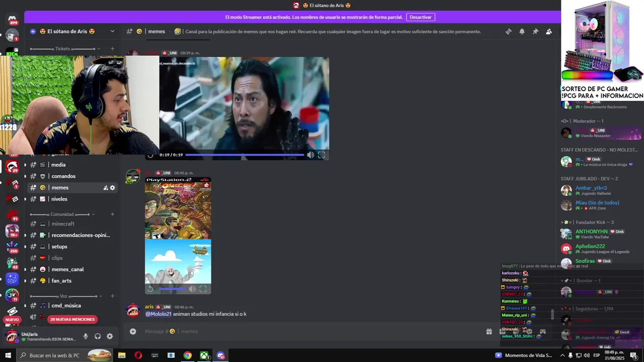This screenshot has width=644, height=362.
Task: Open member ANTHONYHN profile
Action: [x=592, y=231]
